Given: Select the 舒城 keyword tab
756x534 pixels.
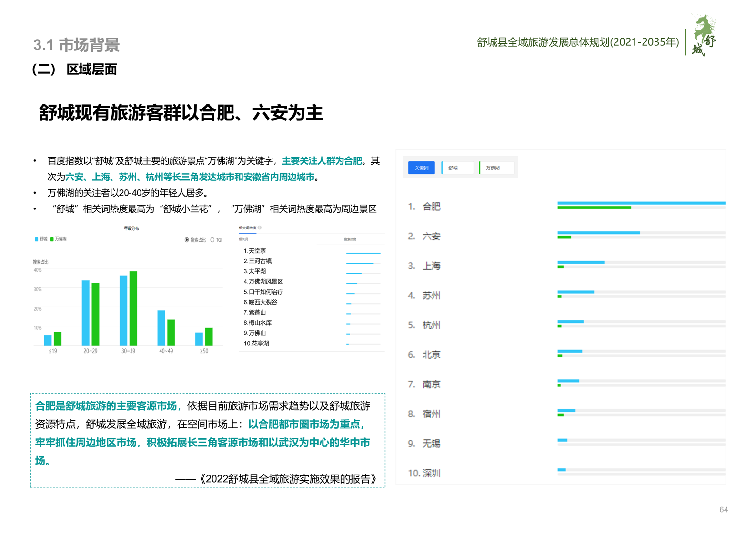Looking at the screenshot, I should coord(457,168).
